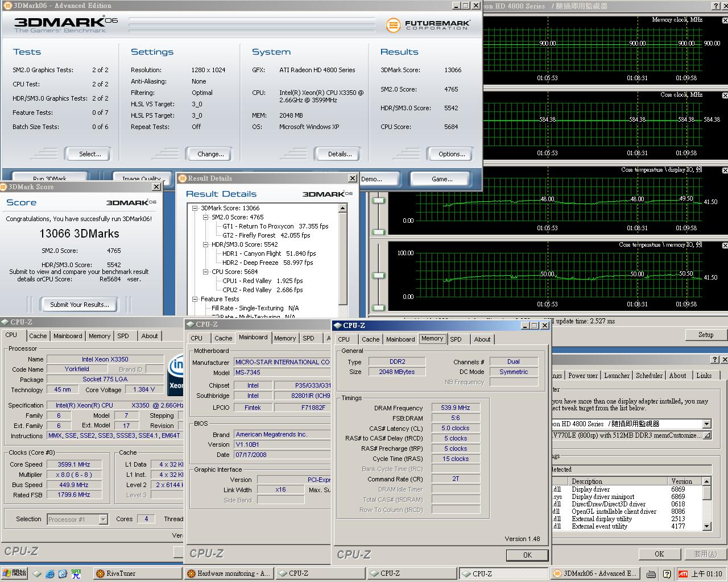Click driver list scroll-down arrow
The height and width of the screenshot is (582, 728).
click(707, 527)
